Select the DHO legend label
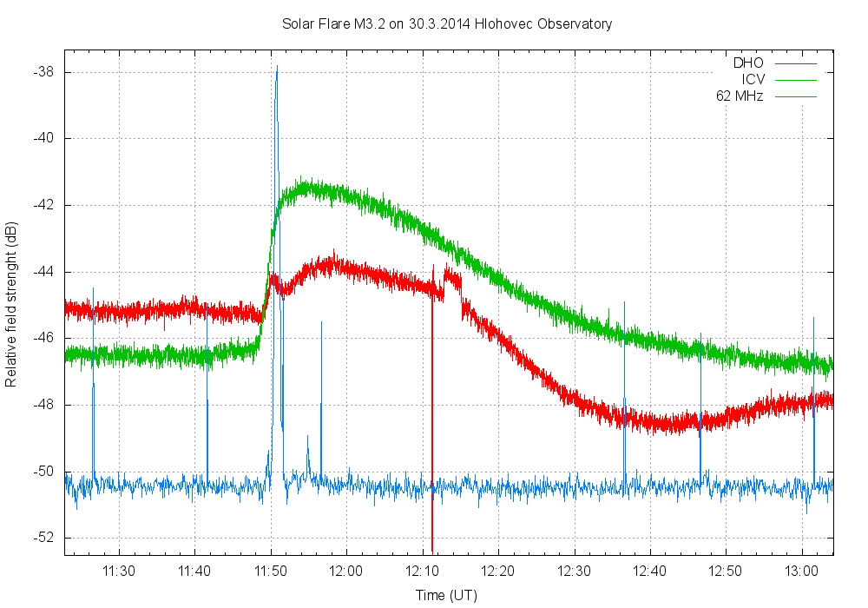 click(748, 63)
